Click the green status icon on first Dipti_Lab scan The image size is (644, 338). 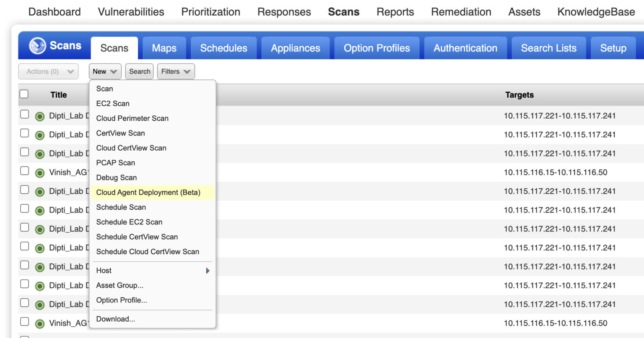tap(40, 116)
